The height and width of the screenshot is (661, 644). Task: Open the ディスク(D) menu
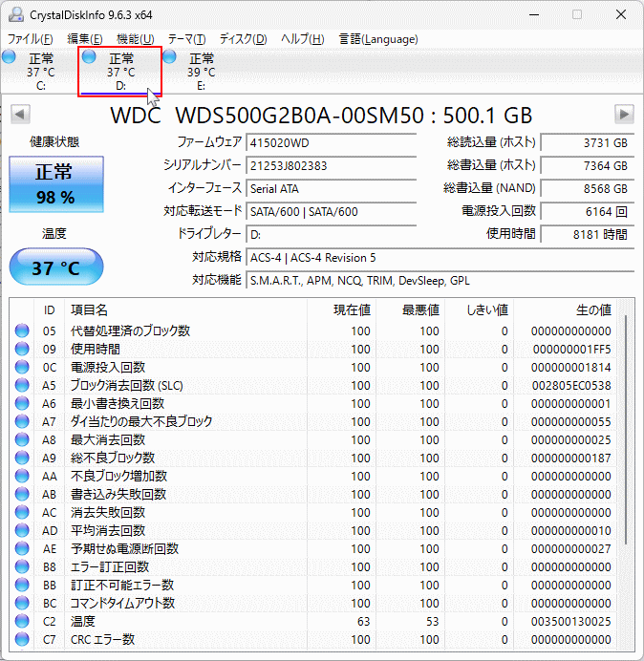coord(244,39)
